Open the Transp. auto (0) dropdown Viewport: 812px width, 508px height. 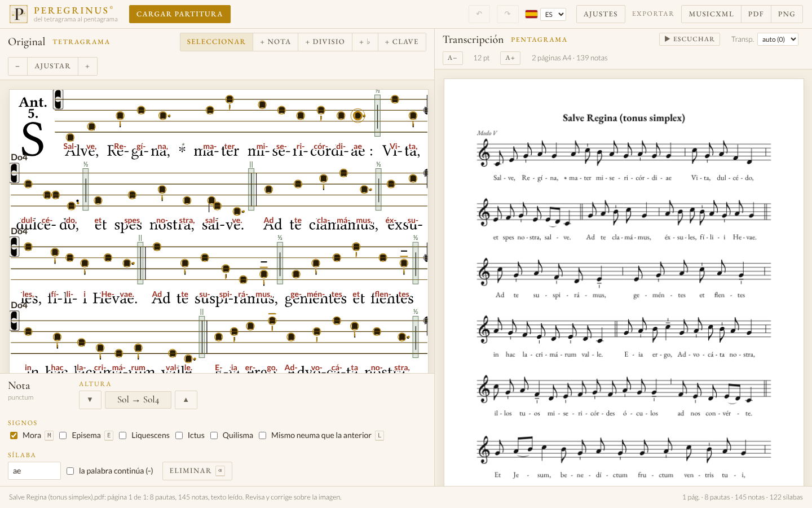click(778, 40)
